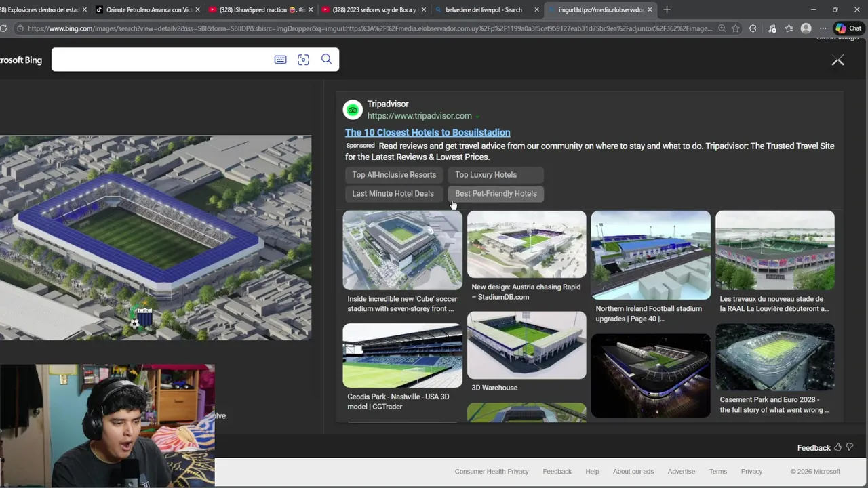View site information lock icon
Screen dimensions: 868x488
(x=20, y=28)
